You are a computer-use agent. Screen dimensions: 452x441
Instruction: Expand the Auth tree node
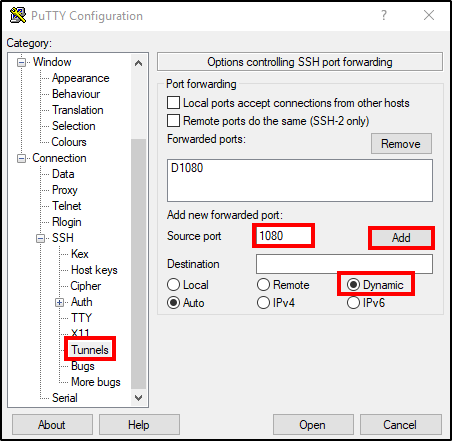pos(59,302)
